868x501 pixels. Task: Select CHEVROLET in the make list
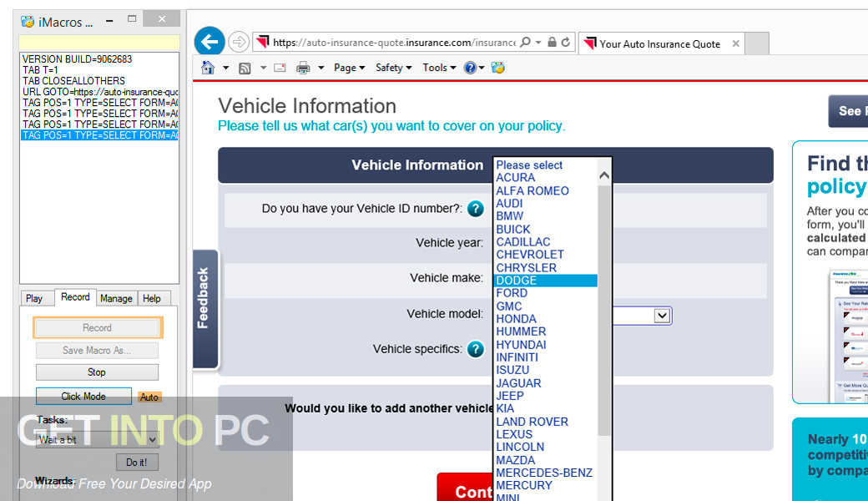pyautogui.click(x=545, y=255)
